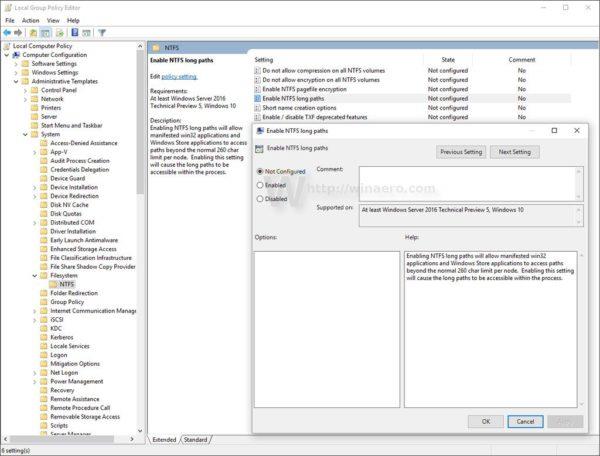Open the Action menu
Viewport: 600px width, 456px height.
(31, 20)
